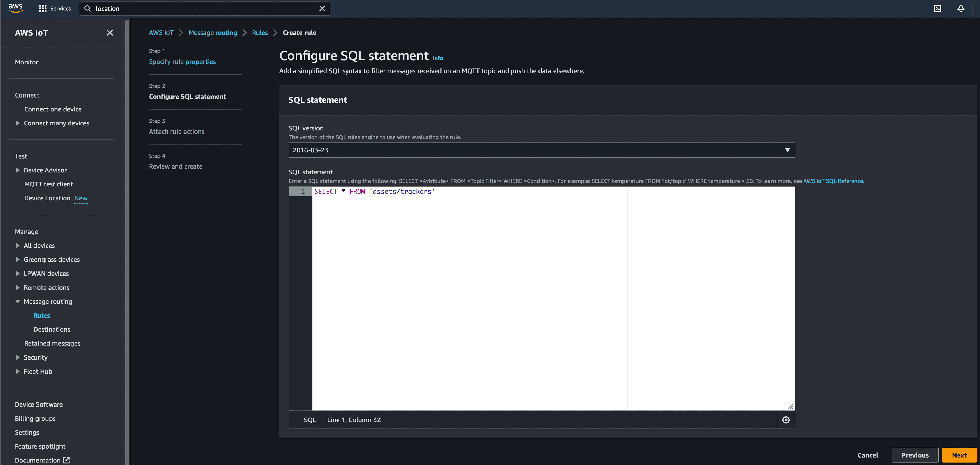980x465 pixels.
Task: Open Device Software page
Action: (39, 404)
